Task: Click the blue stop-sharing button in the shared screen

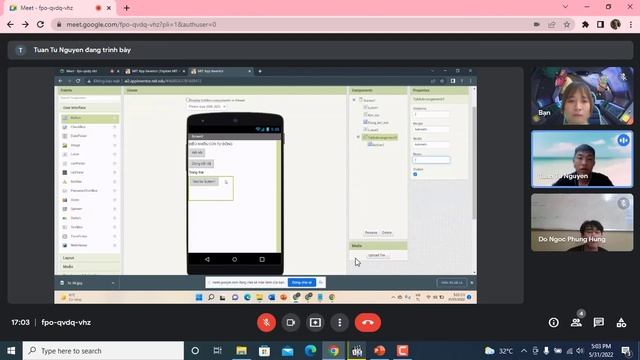Action: (x=302, y=282)
